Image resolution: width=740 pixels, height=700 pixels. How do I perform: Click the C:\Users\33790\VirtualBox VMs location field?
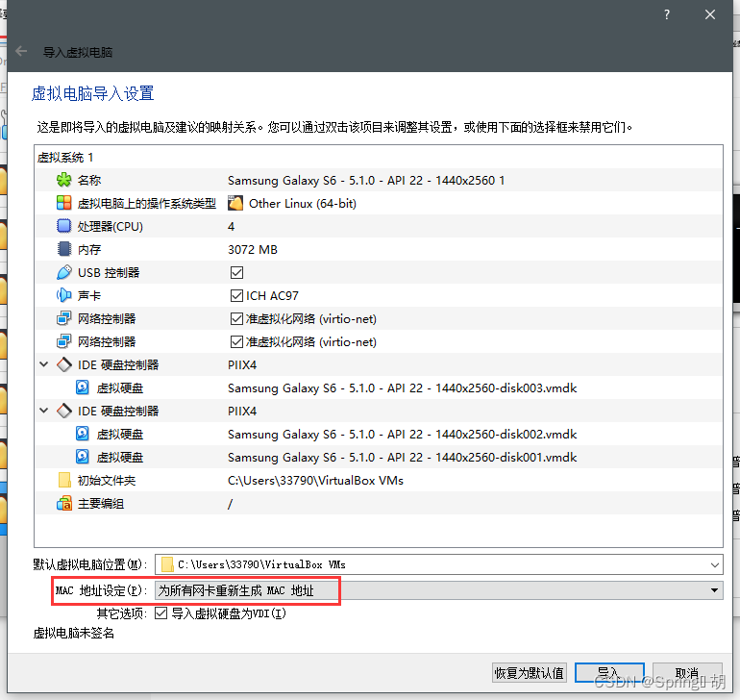[x=438, y=564]
